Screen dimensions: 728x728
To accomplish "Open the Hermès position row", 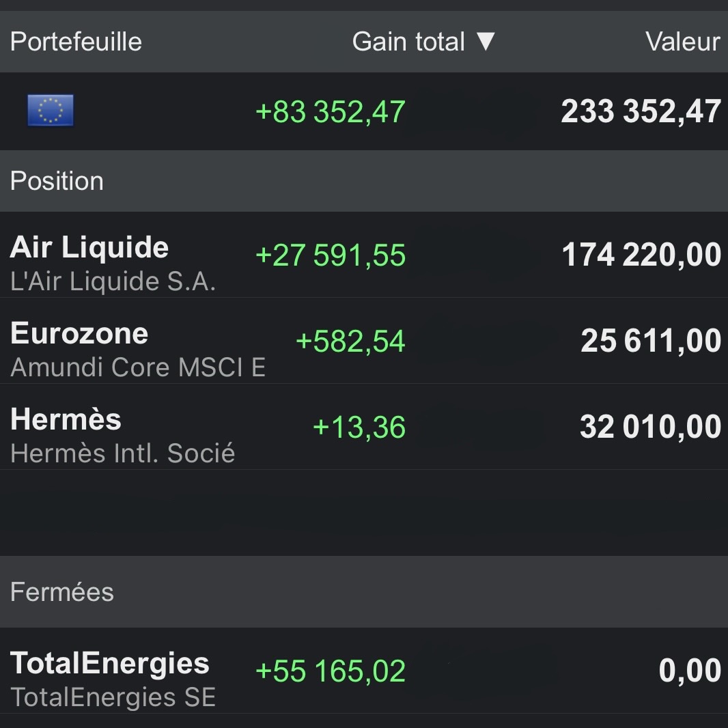I will point(364,427).
